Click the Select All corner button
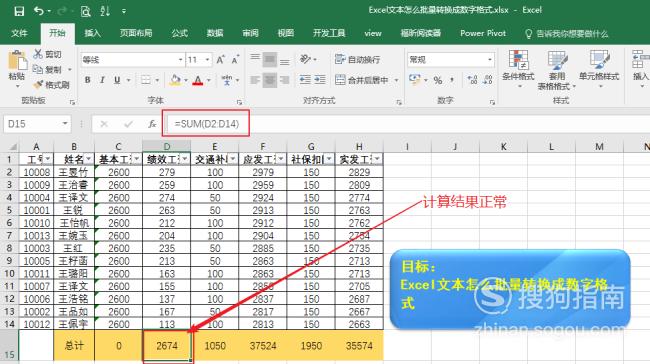The width and height of the screenshot is (650, 364). 12,146
